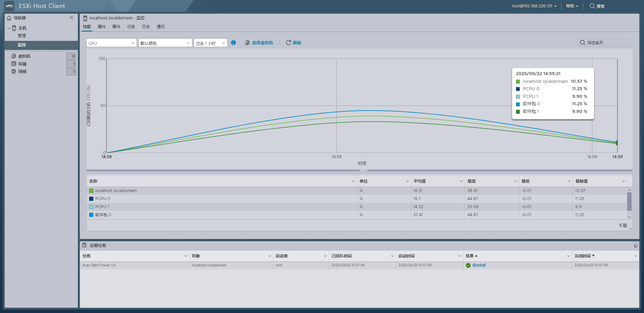Open 存储 using its sidebar icon

pyautogui.click(x=14, y=64)
